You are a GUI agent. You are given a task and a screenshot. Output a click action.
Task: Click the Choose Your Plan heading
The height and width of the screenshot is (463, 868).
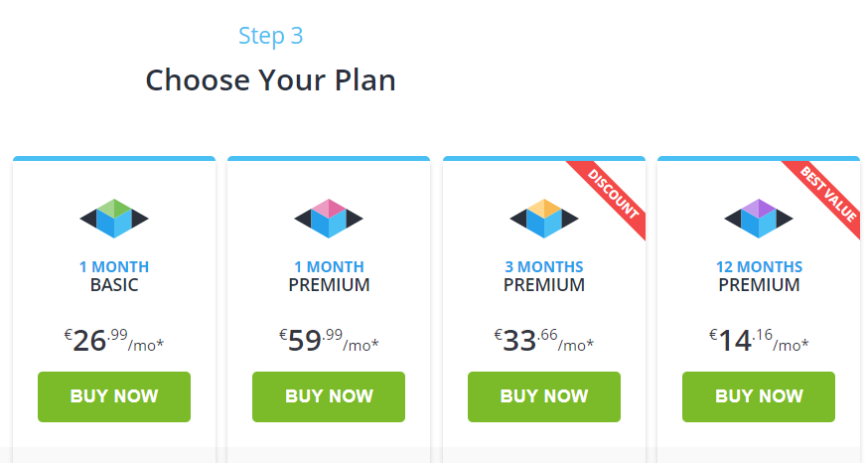point(271,79)
